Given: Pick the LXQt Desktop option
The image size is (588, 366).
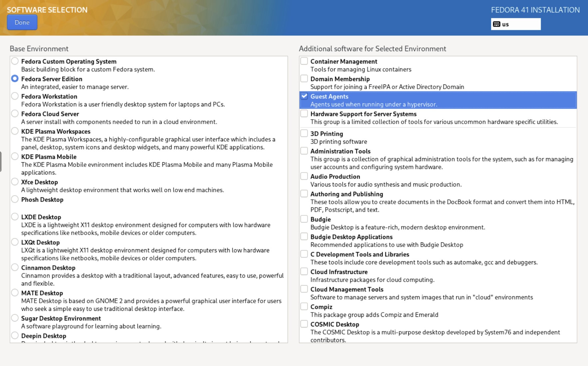Looking at the screenshot, I should [15, 242].
